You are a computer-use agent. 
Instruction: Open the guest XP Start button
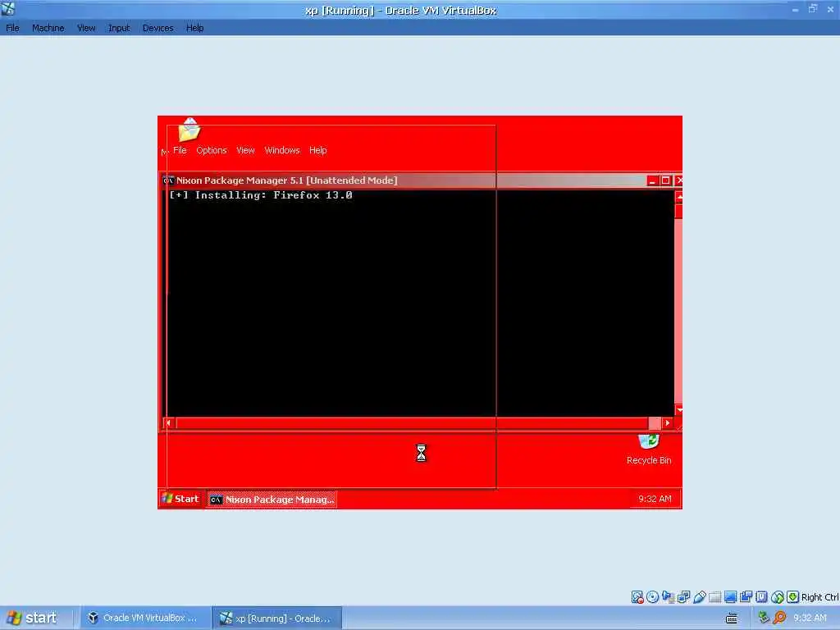180,499
